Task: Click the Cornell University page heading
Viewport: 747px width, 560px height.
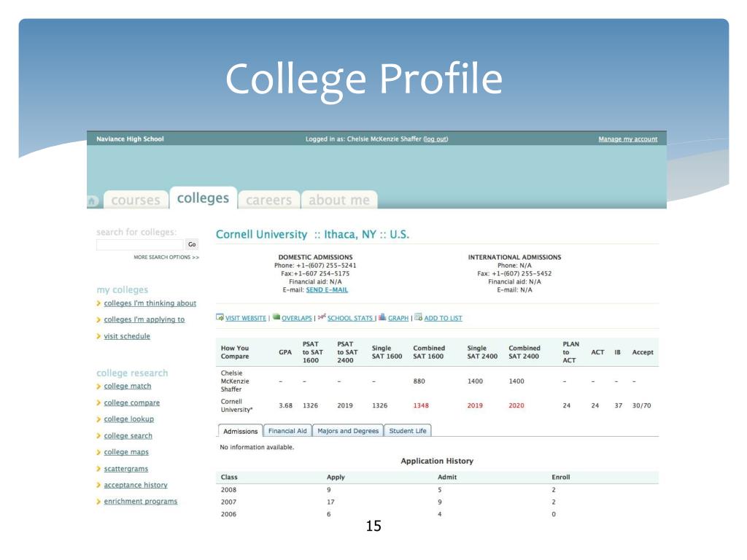Action: click(x=312, y=234)
